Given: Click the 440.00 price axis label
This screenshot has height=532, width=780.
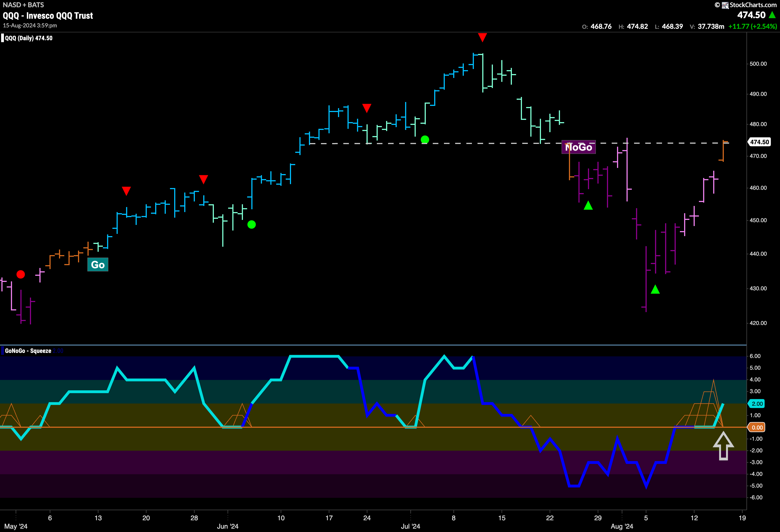Looking at the screenshot, I should coord(758,254).
